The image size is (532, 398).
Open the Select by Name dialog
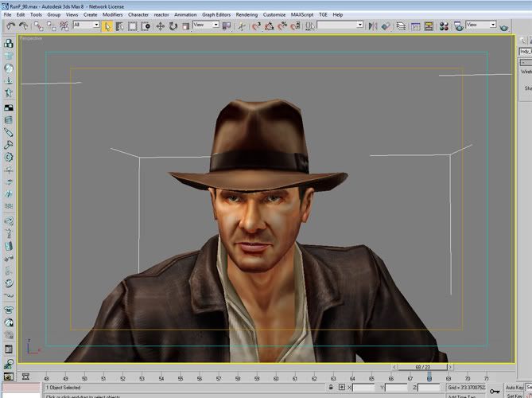tap(119, 26)
